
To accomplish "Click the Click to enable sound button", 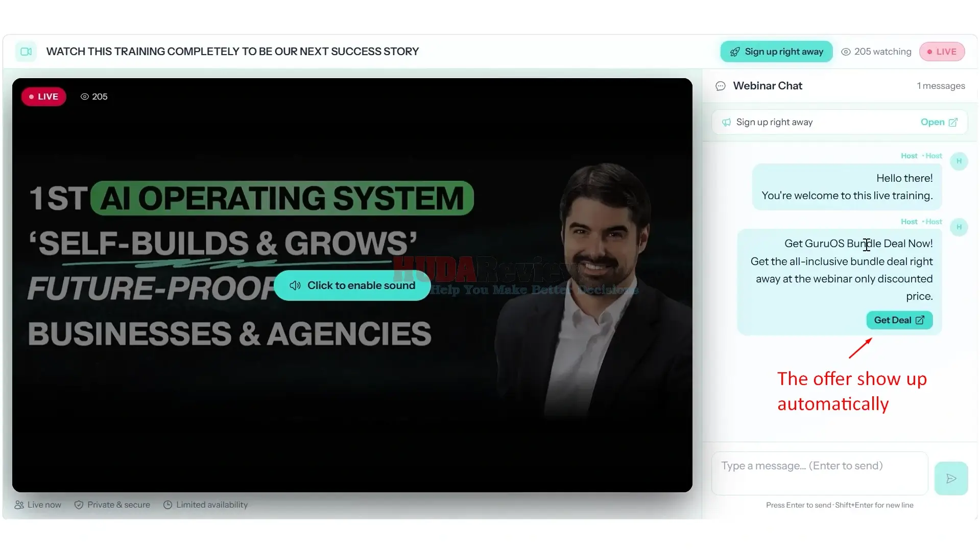I will pos(352,285).
